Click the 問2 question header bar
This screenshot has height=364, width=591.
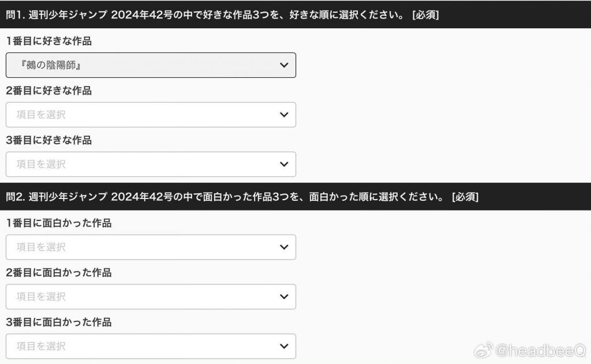pos(295,197)
